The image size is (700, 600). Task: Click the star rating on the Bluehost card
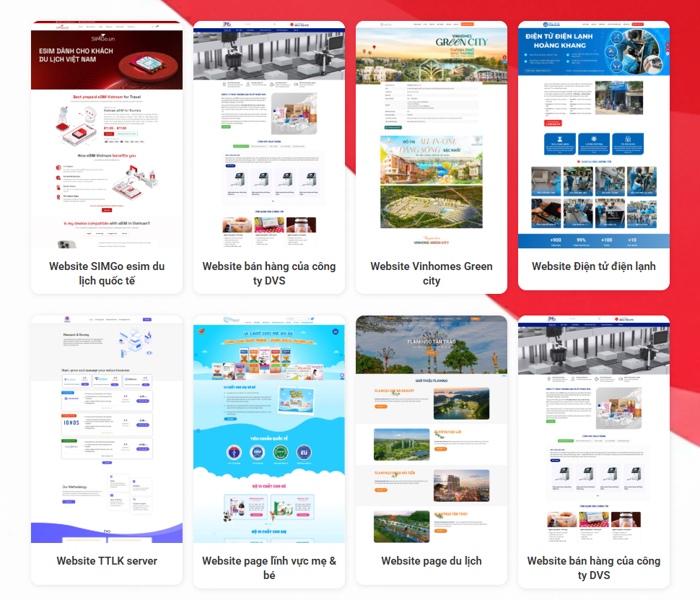click(84, 381)
